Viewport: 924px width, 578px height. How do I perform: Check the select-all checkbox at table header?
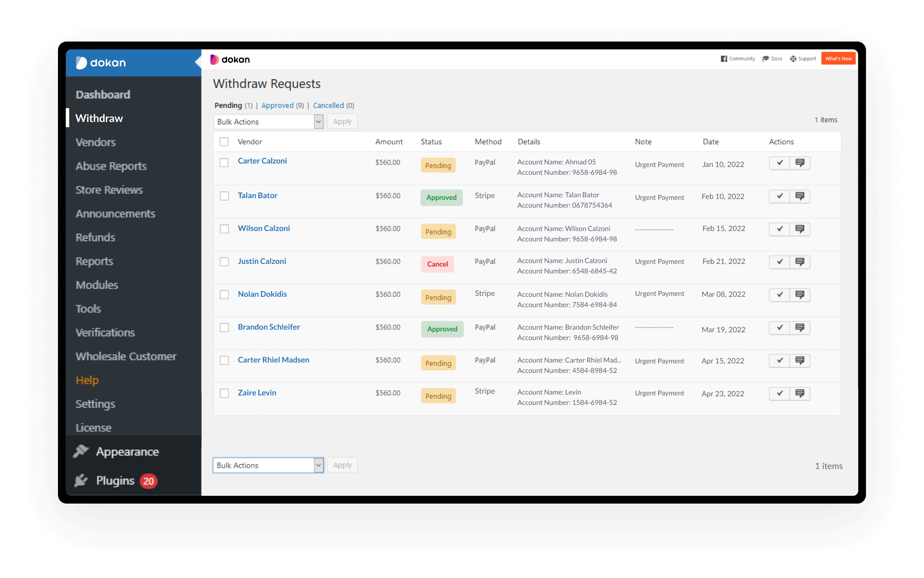click(225, 141)
